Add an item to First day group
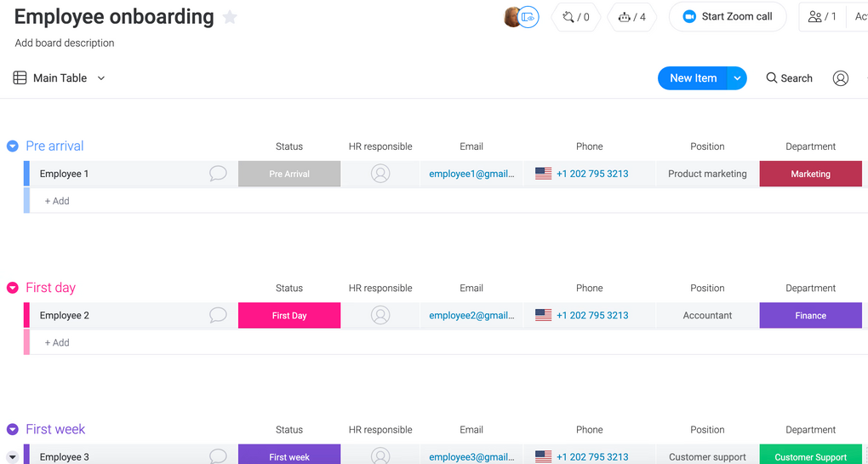 point(57,343)
